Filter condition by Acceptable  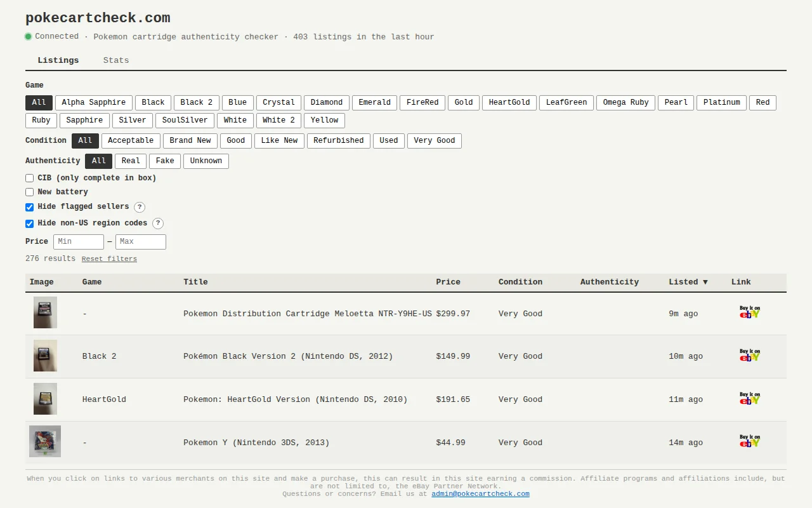pos(131,141)
